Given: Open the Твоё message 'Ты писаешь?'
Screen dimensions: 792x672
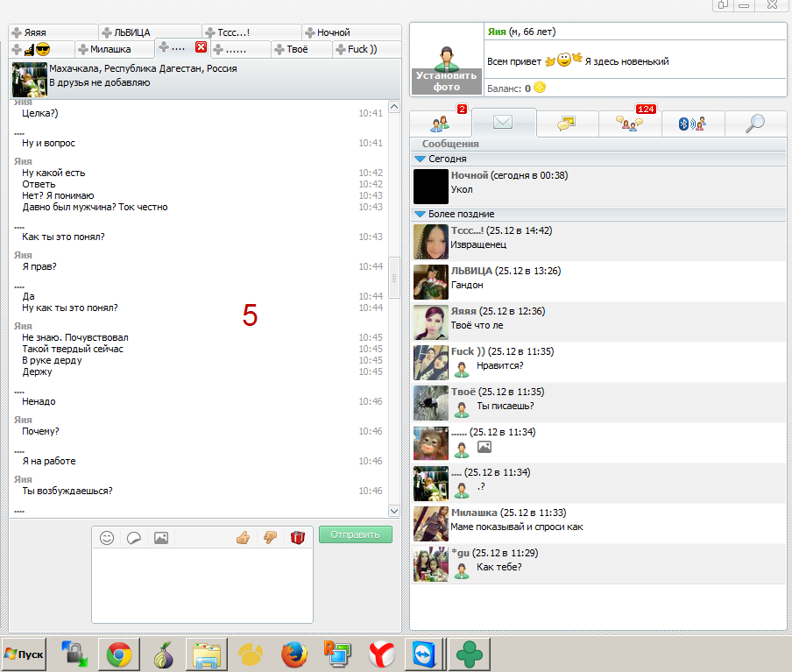Looking at the screenshot, I should click(599, 403).
